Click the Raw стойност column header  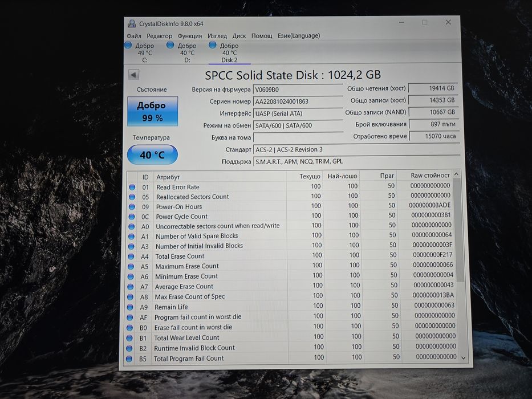[424, 176]
